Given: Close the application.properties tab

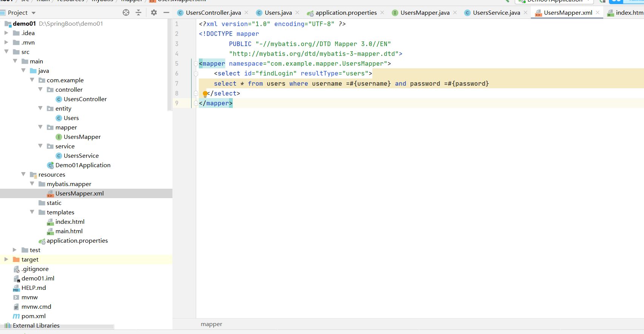Looking at the screenshot, I should [382, 12].
